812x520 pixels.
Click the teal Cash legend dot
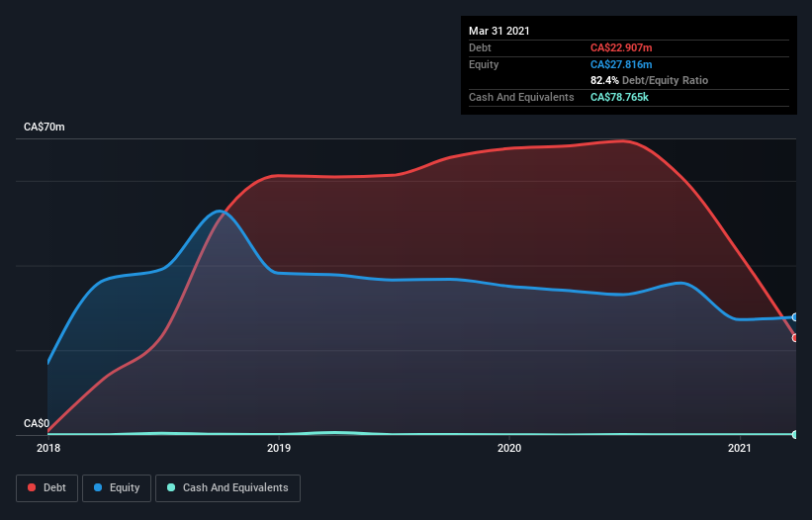(x=171, y=487)
